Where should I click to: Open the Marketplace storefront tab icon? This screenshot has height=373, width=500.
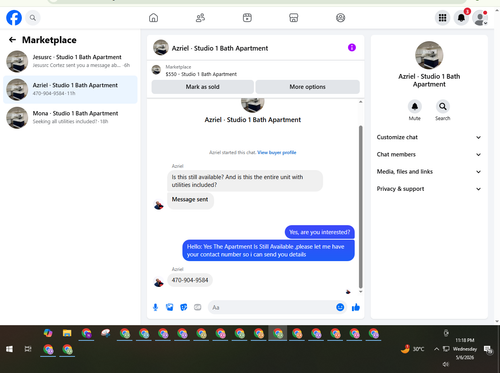coord(294,18)
